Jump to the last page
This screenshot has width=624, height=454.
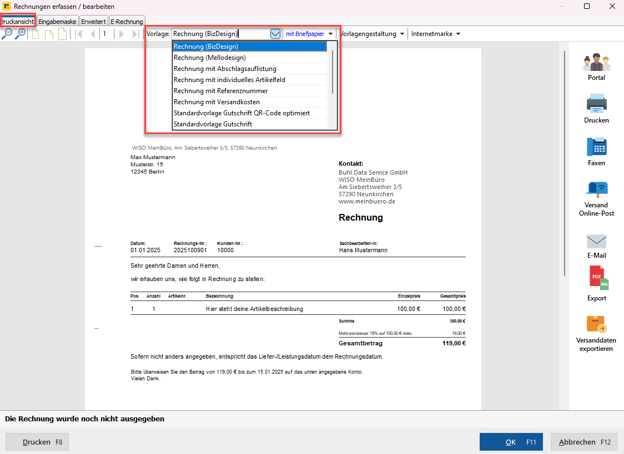point(135,34)
